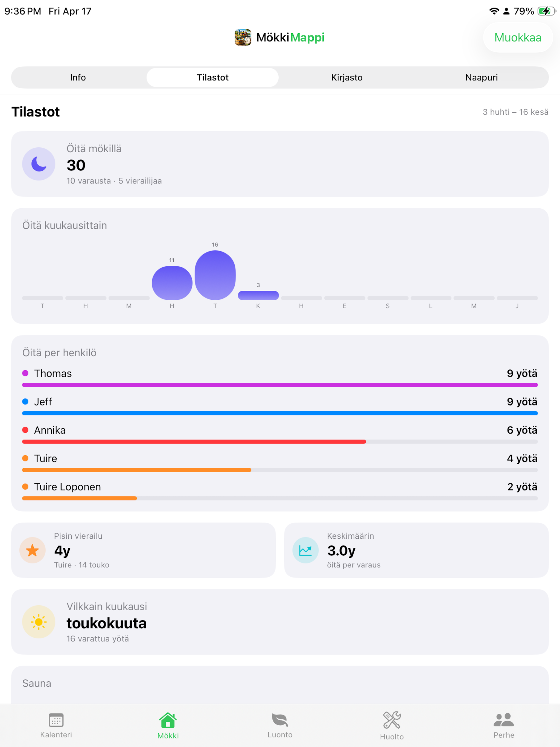Tap the May bar showing 16 nights
The image size is (560, 747).
(x=215, y=275)
